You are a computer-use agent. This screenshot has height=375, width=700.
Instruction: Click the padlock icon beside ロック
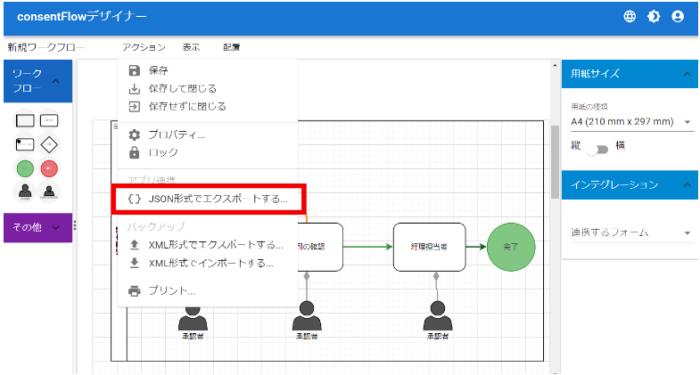point(134,152)
